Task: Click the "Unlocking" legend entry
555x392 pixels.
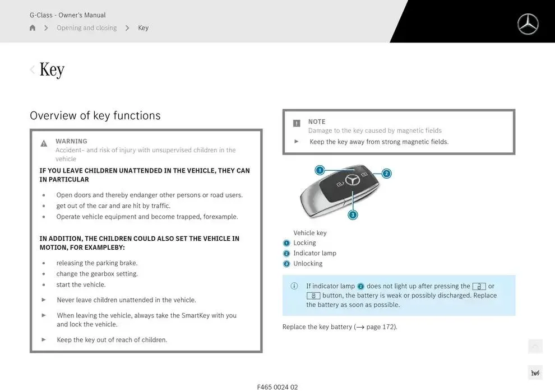Action: click(308, 264)
